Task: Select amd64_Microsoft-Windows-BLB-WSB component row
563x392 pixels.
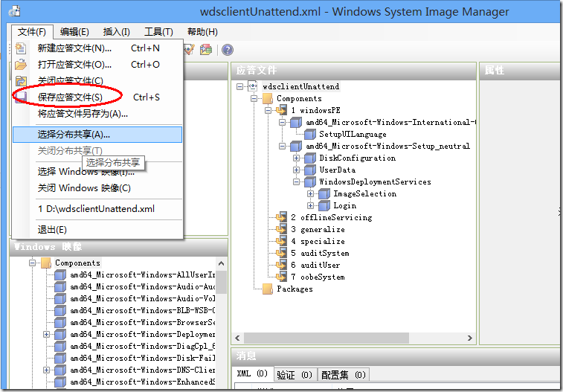Action: tap(143, 310)
